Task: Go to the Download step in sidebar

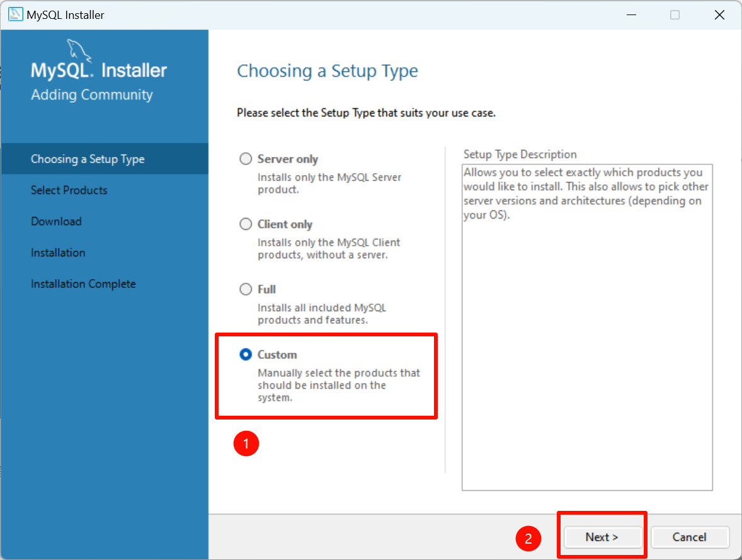Action: pyautogui.click(x=56, y=222)
